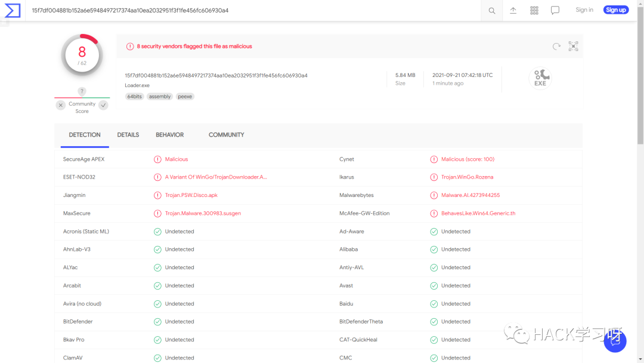Click the EXE file type icon
Screen dimensions: 644x363
tap(540, 78)
